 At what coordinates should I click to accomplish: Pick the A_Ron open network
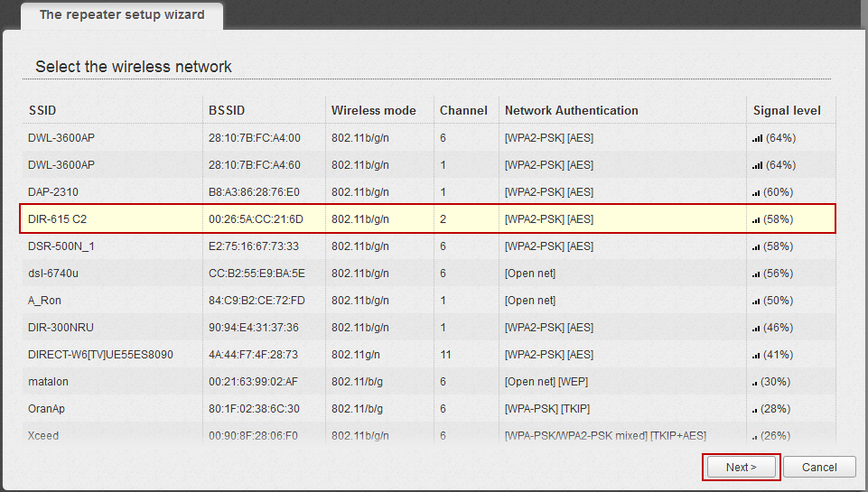45,301
